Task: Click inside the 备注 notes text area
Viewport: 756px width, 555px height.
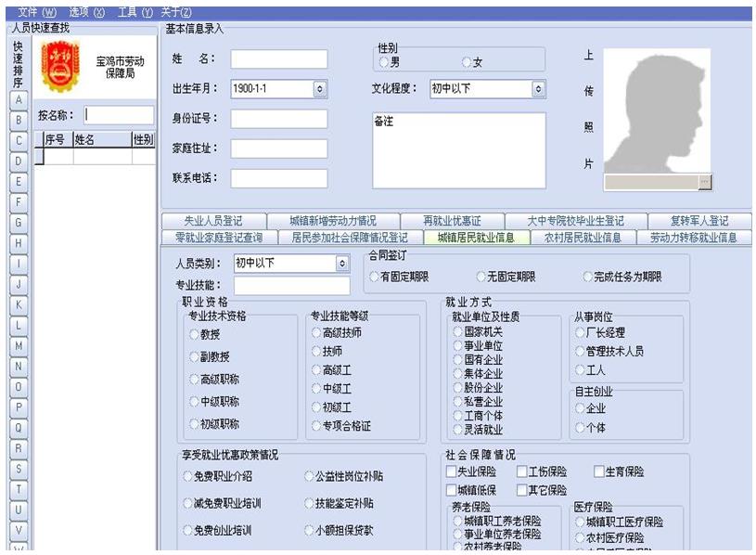Action: [x=459, y=150]
